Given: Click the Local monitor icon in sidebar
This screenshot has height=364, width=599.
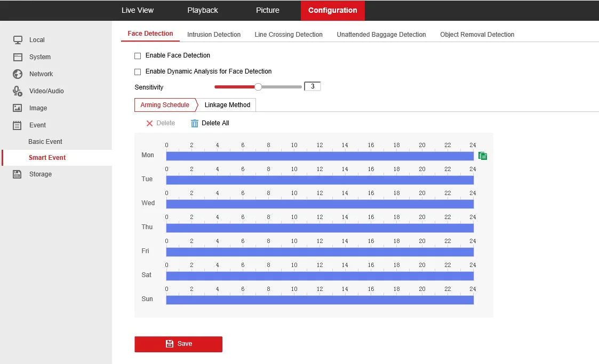Looking at the screenshot, I should click(x=18, y=40).
